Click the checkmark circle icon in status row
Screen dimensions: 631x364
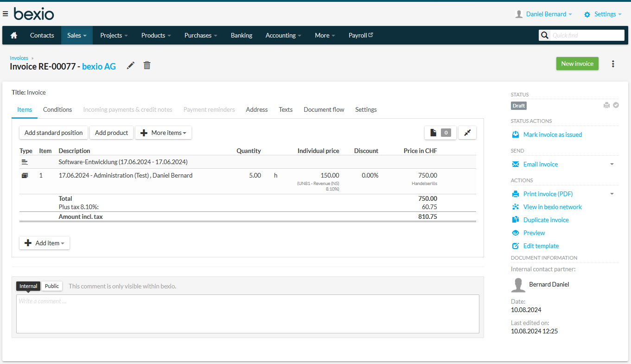[616, 105]
